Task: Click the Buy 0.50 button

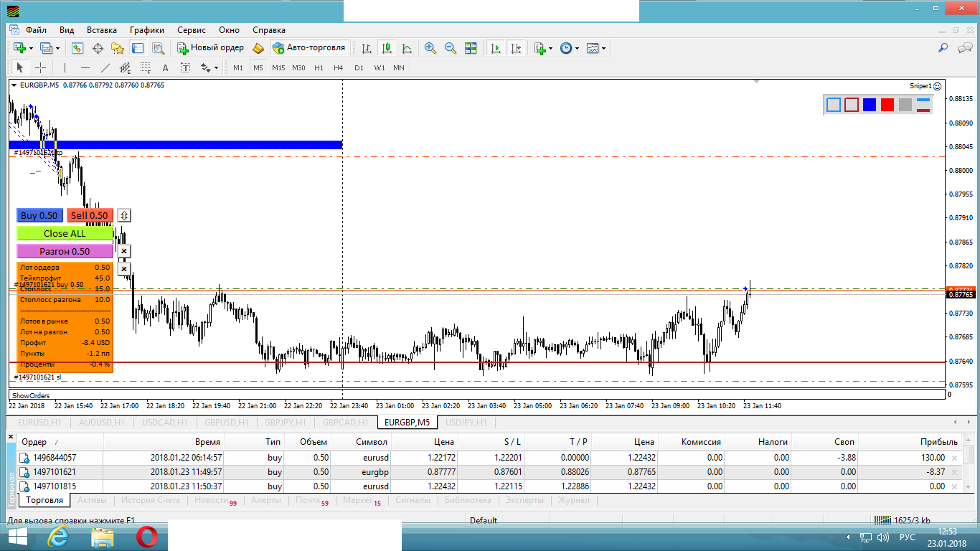Action: point(39,215)
